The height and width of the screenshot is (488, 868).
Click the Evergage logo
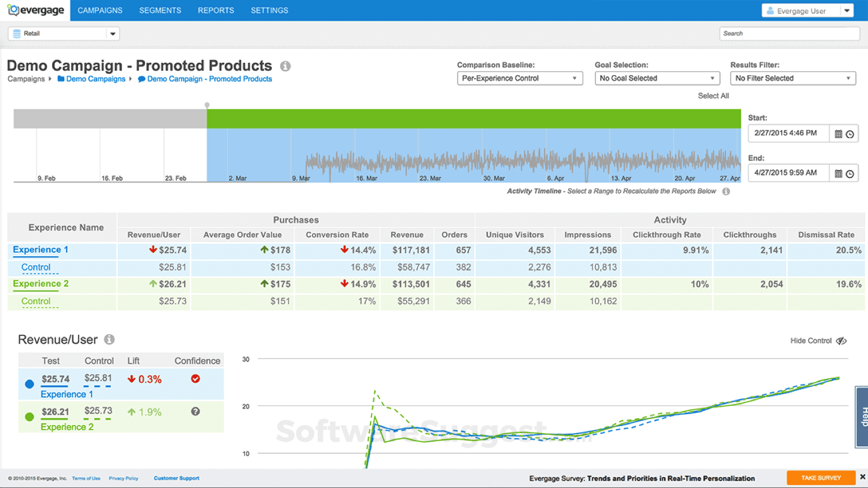click(x=36, y=10)
